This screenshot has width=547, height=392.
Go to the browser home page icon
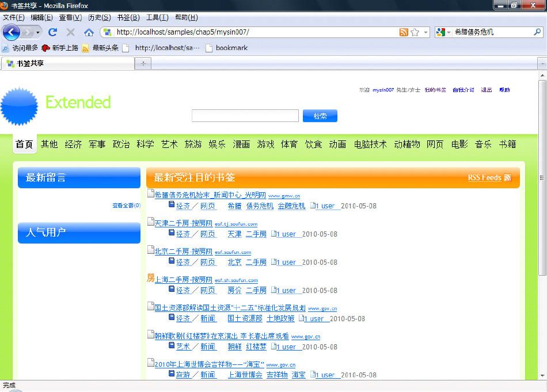click(x=89, y=32)
